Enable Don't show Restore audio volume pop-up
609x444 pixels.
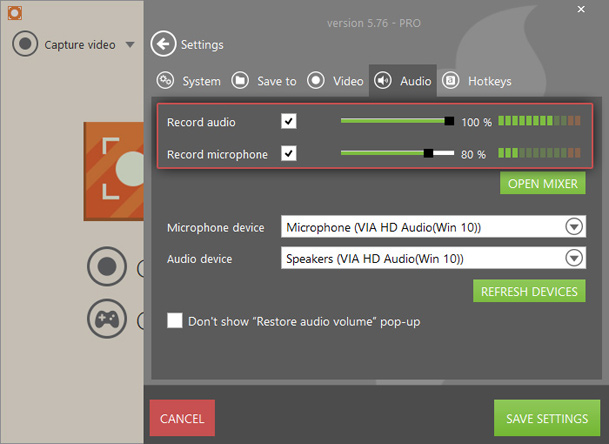175,321
